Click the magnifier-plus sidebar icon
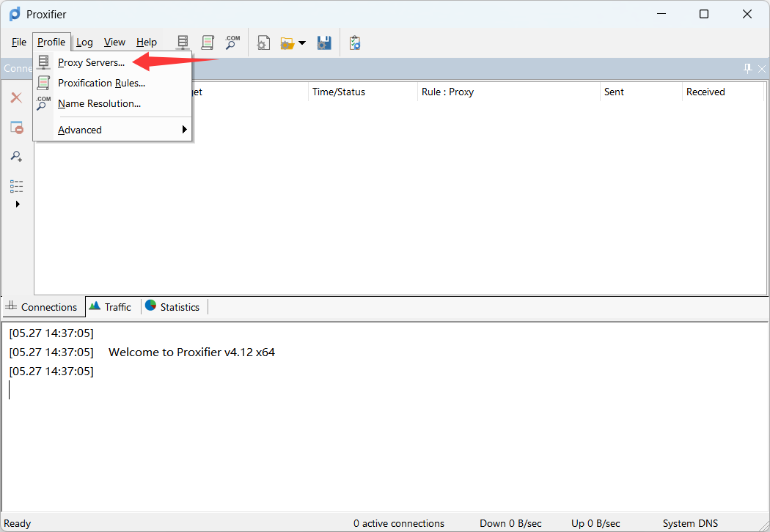The image size is (770, 532). coord(17,157)
